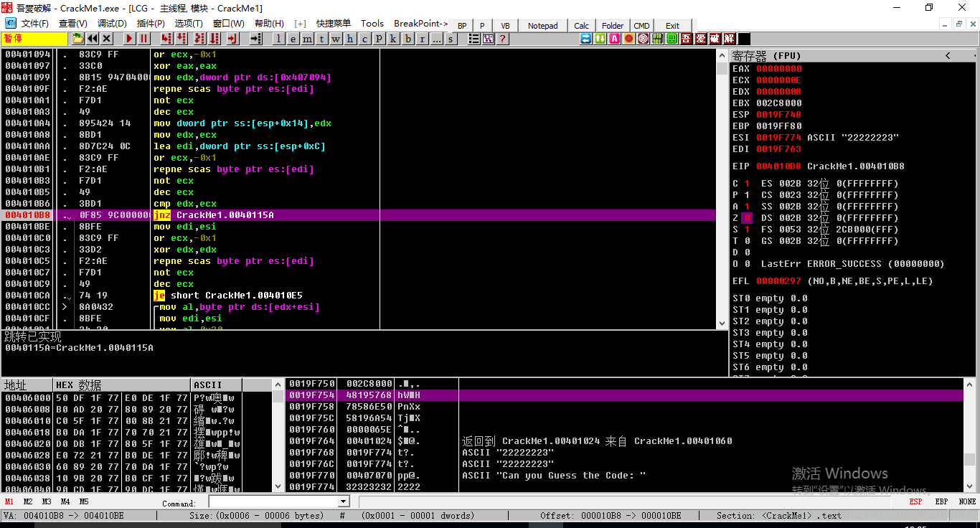The image size is (980, 528).
Task: Click the HEX 数据 column header
Action: click(x=122, y=385)
